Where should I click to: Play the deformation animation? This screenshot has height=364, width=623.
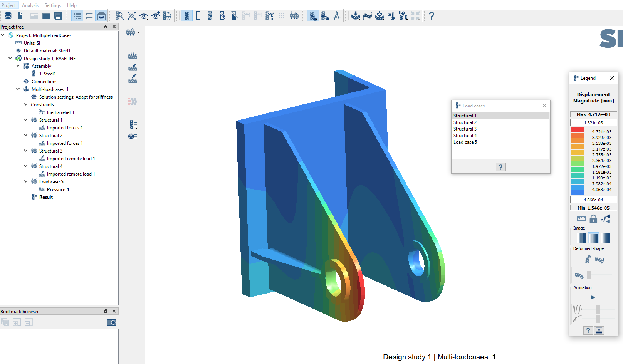[593, 297]
